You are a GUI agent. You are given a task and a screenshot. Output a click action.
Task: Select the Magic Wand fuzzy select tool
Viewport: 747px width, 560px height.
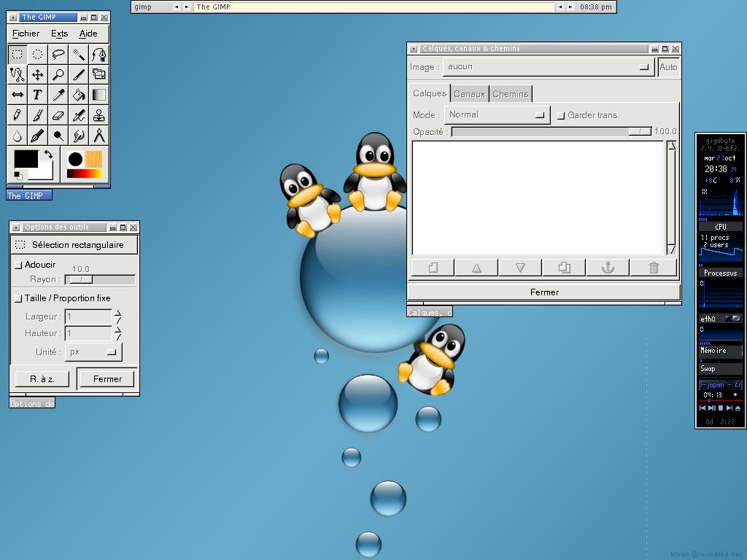click(79, 54)
